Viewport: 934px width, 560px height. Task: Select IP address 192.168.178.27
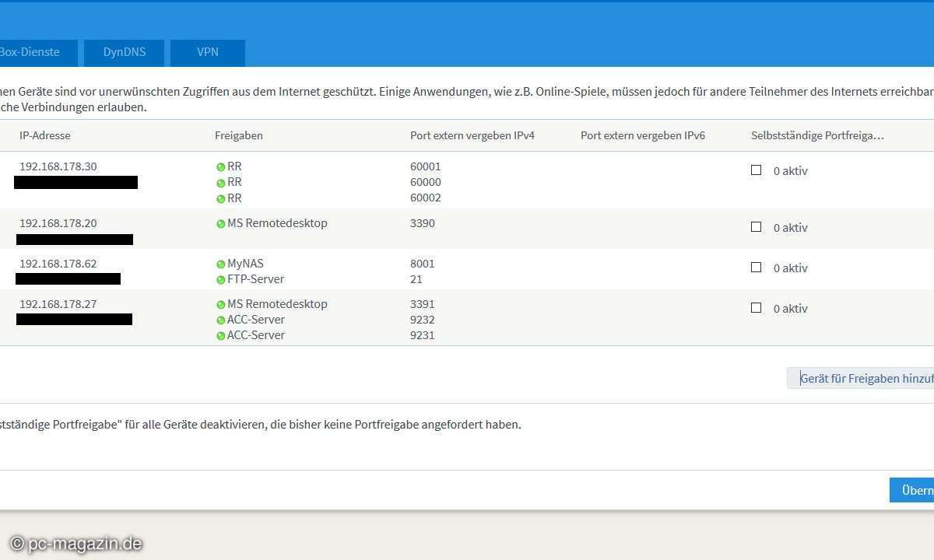[x=58, y=304]
